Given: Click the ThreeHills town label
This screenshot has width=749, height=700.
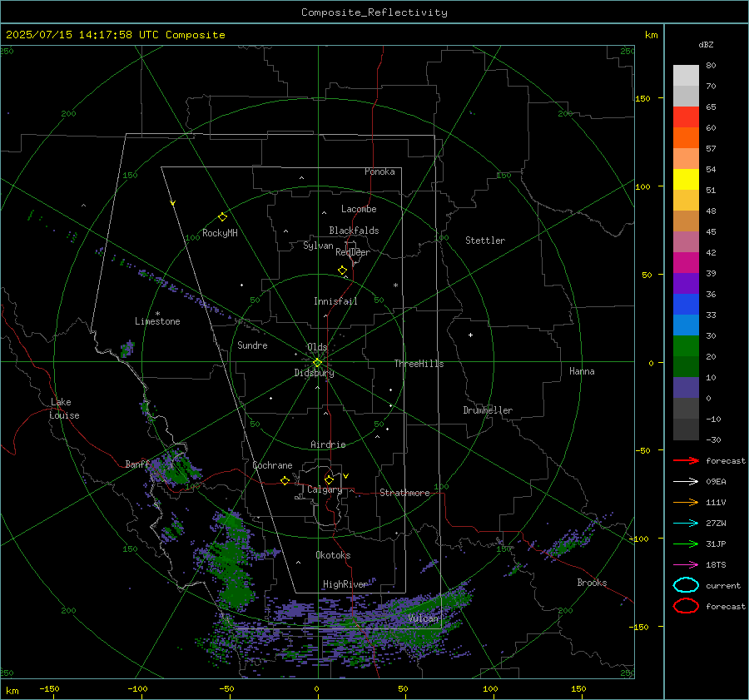Looking at the screenshot, I should point(419,364).
